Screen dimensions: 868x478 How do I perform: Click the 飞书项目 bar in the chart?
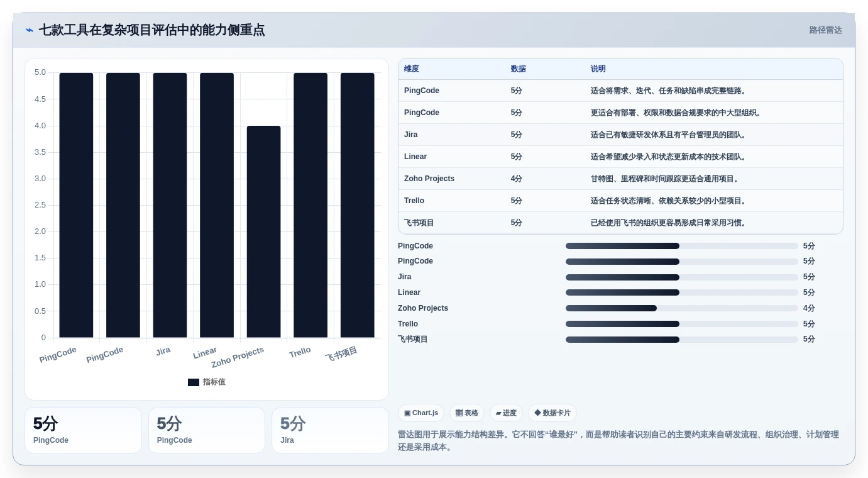pos(357,205)
